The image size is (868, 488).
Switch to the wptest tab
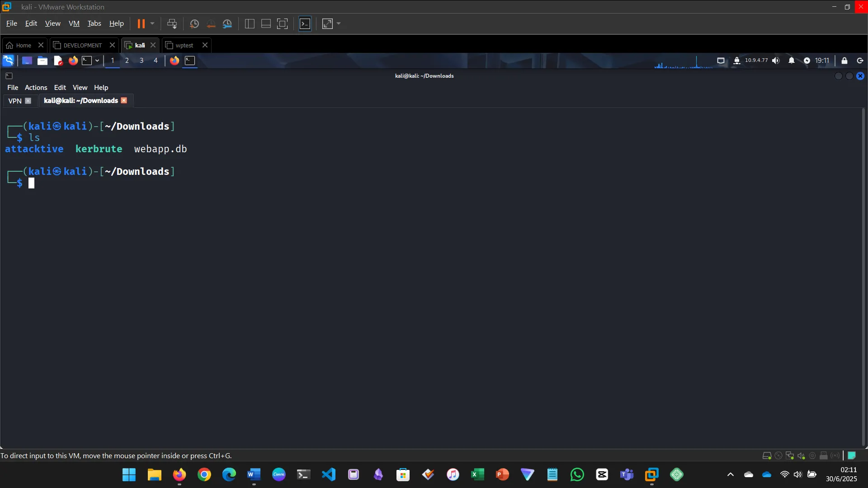[184, 45]
